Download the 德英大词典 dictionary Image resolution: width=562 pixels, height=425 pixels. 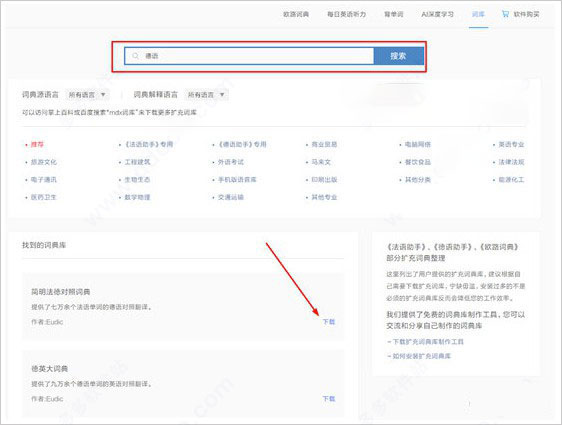329,398
